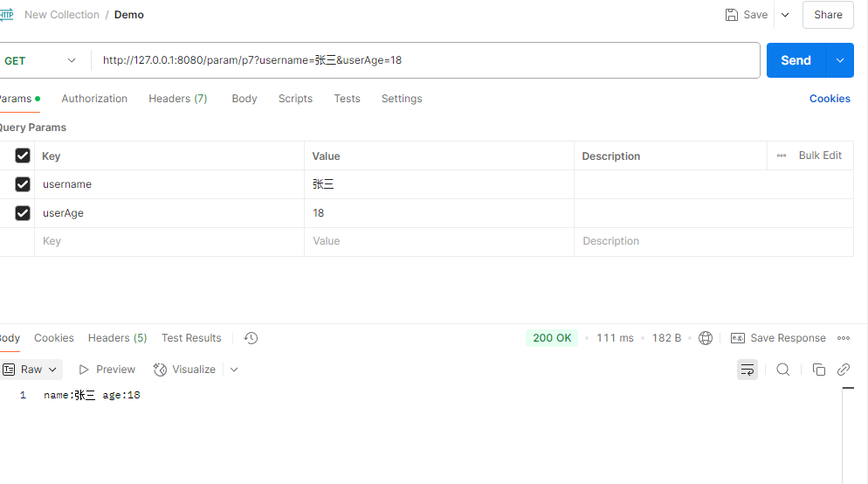The image size is (868, 484).
Task: Open three-dot options beside Bulk Edit
Action: (x=782, y=156)
